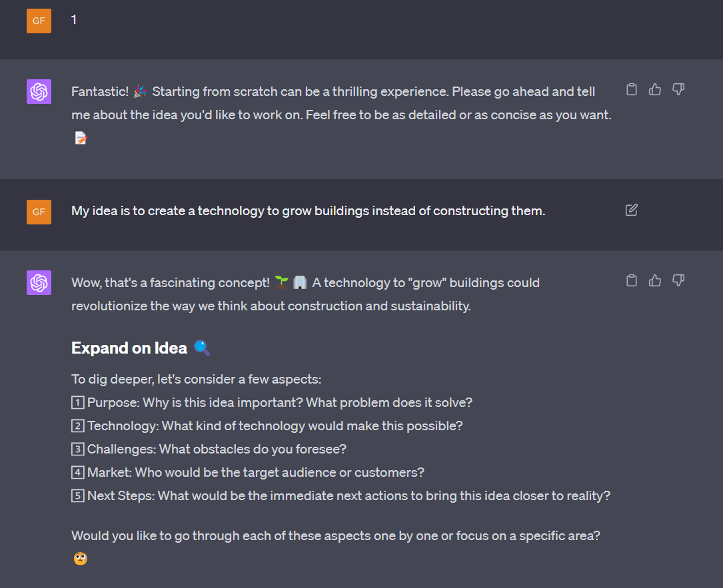723x588 pixels.
Task: Click the ChatGPT logo beside "Wow, that's"
Action: (x=39, y=282)
